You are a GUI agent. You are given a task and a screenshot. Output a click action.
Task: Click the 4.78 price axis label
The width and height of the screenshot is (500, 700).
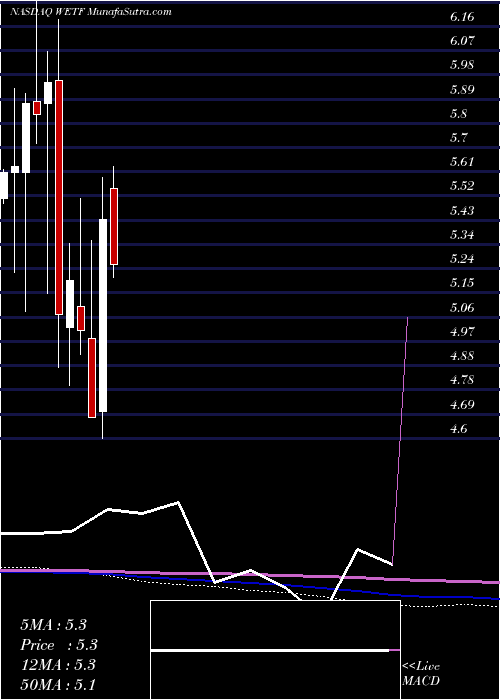coord(462,380)
